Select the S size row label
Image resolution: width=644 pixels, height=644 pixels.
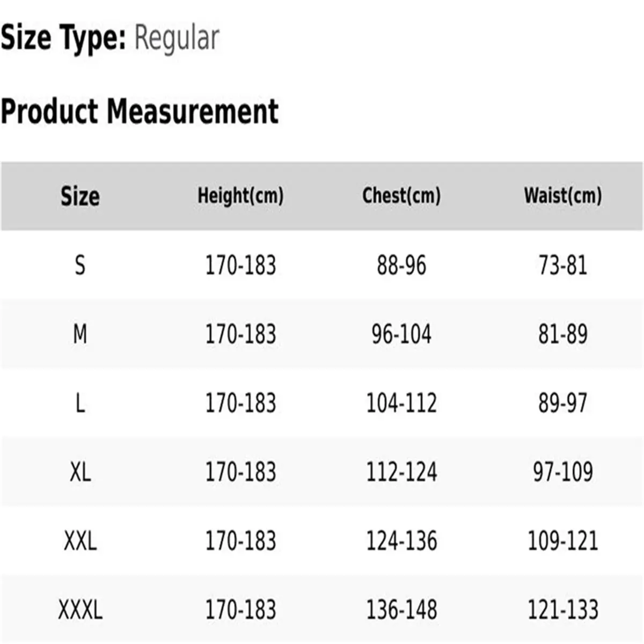(80, 265)
